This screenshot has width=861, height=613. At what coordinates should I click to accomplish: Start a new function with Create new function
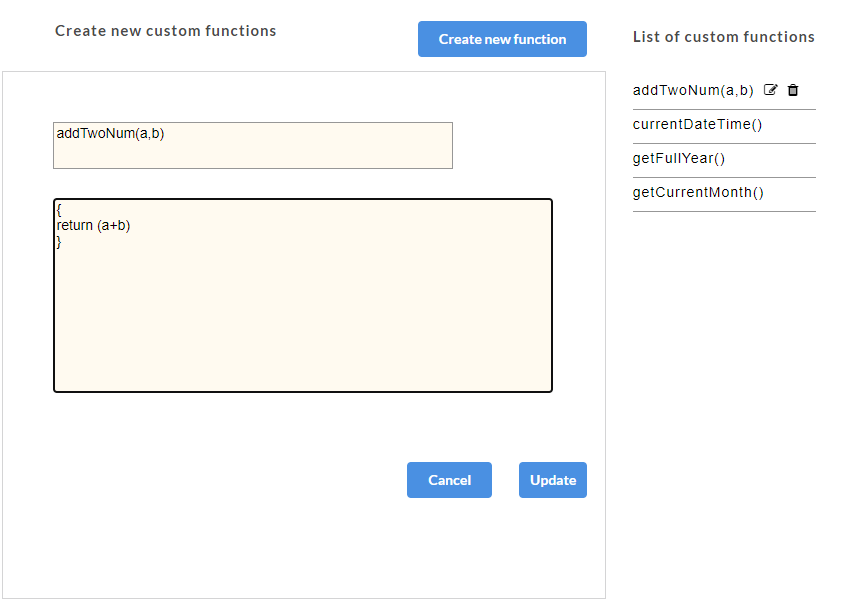click(502, 39)
